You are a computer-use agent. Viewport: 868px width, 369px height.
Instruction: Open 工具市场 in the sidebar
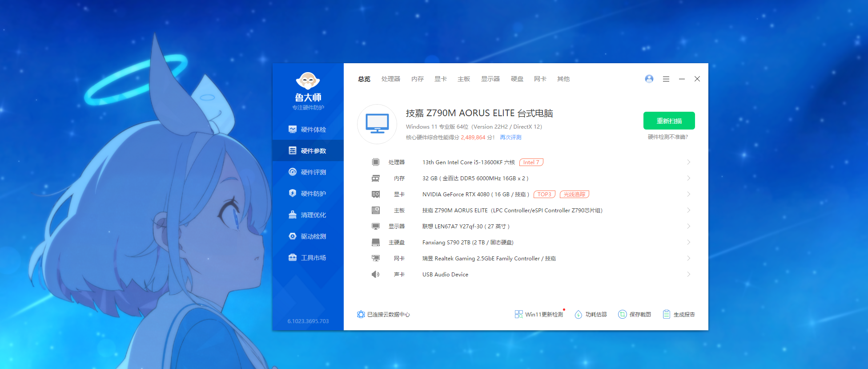tap(308, 258)
